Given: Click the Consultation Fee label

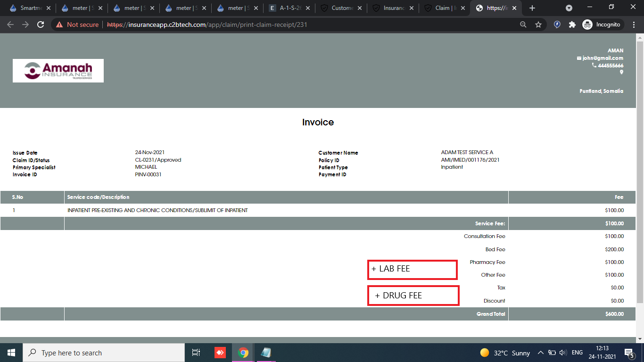Looking at the screenshot, I should (x=485, y=236).
